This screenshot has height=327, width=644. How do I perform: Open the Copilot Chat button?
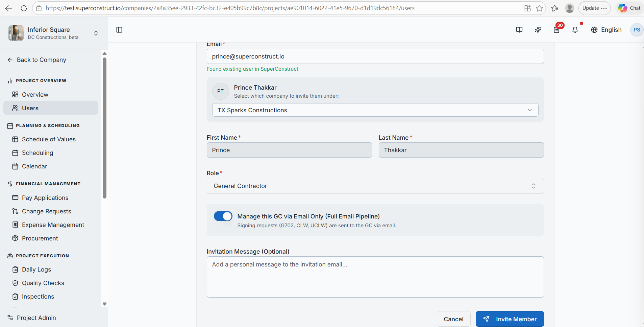coord(629,8)
